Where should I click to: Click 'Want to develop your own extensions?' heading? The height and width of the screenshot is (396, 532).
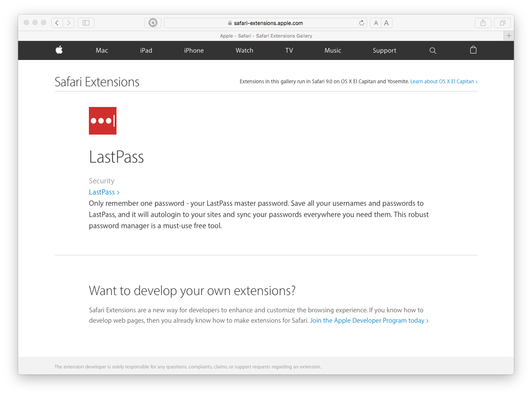(192, 291)
